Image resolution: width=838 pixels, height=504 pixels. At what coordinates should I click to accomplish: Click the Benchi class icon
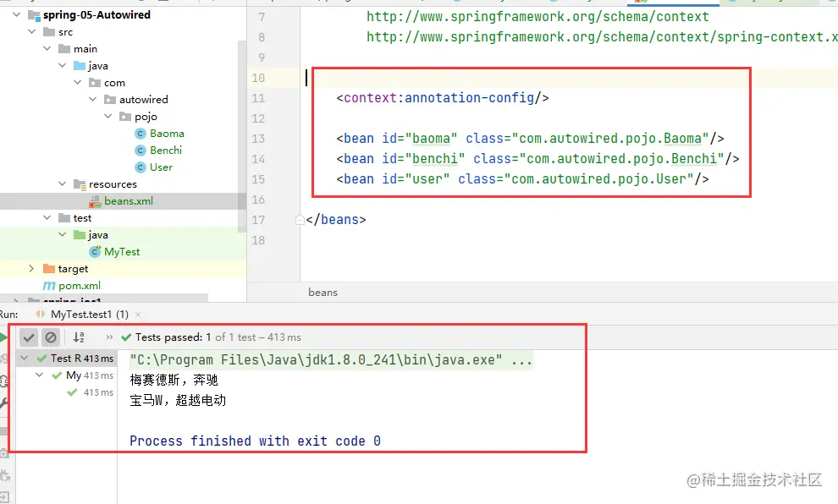click(141, 151)
